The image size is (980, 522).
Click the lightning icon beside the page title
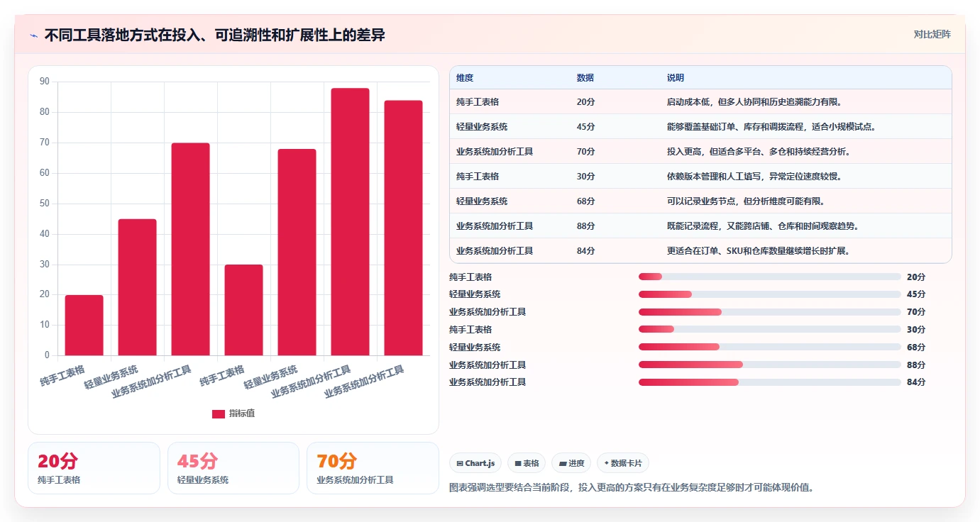[x=34, y=35]
